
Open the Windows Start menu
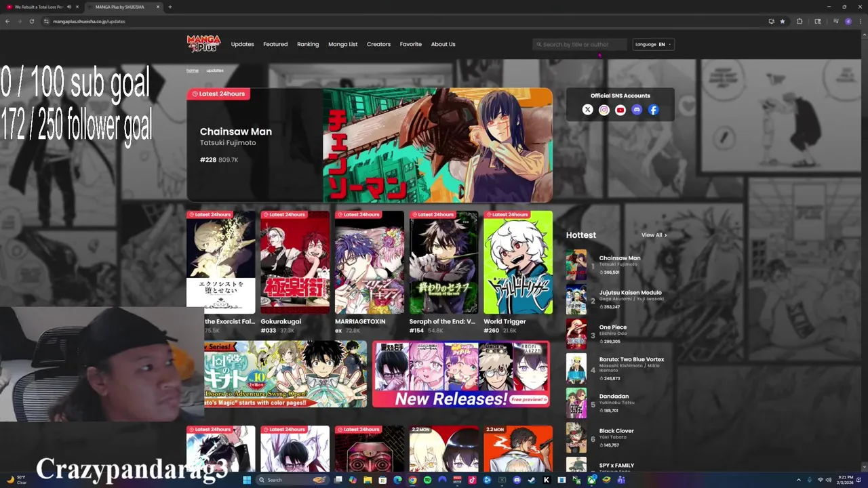coord(248,480)
